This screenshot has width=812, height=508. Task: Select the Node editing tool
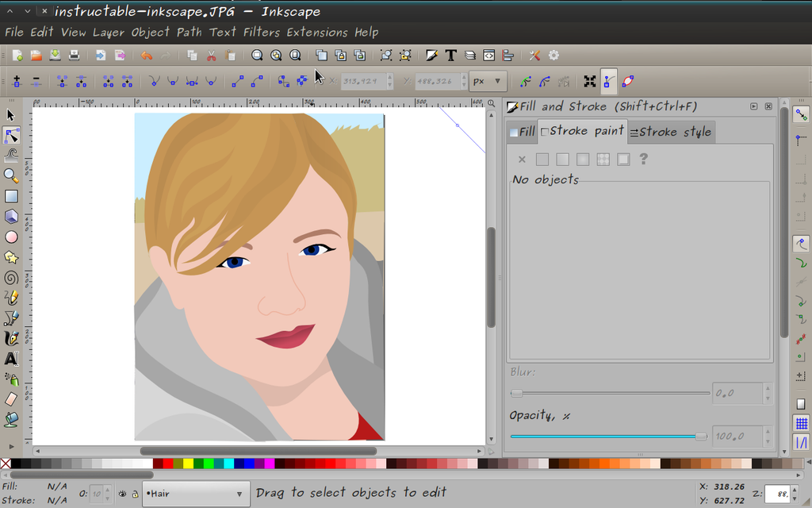point(11,136)
